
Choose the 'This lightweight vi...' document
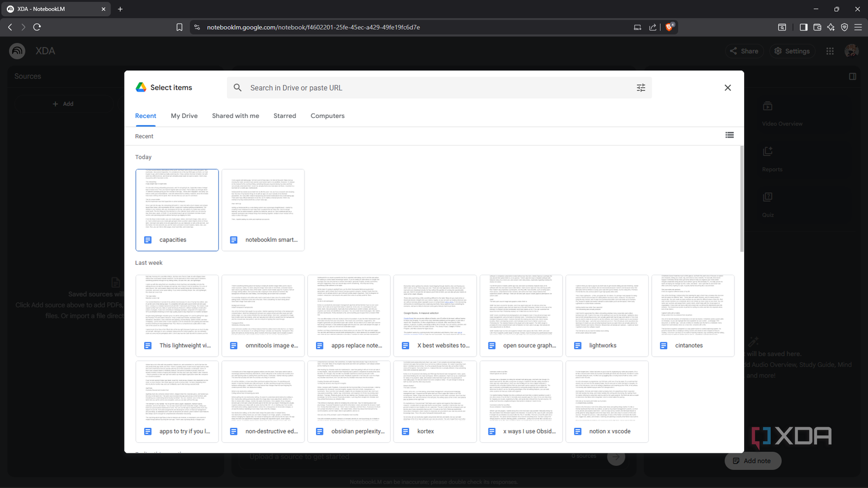tap(177, 316)
